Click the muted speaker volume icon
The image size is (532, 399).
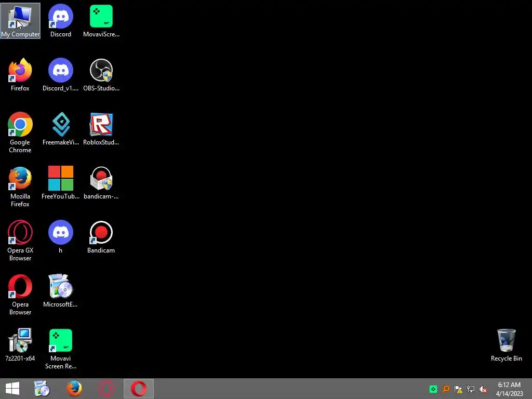[x=483, y=389]
